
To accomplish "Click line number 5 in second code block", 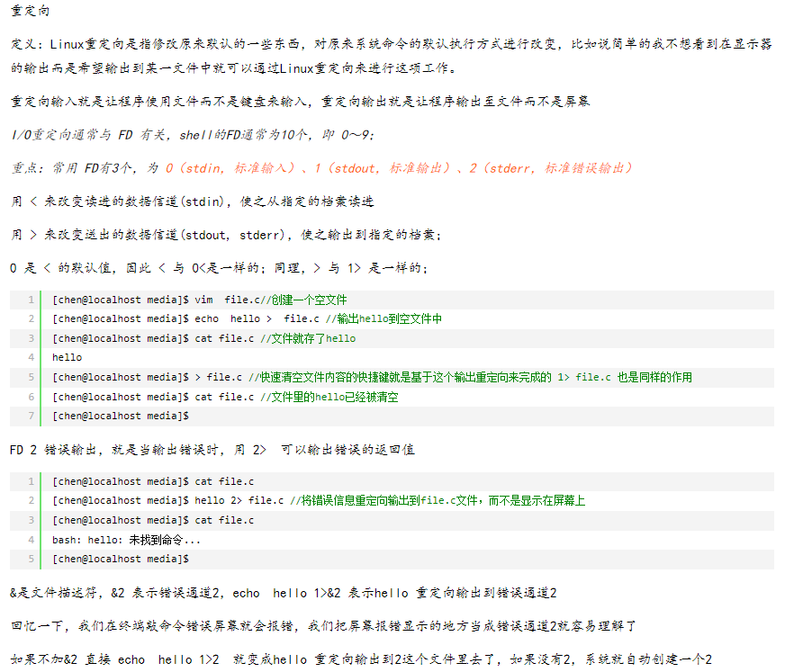I will [x=31, y=559].
